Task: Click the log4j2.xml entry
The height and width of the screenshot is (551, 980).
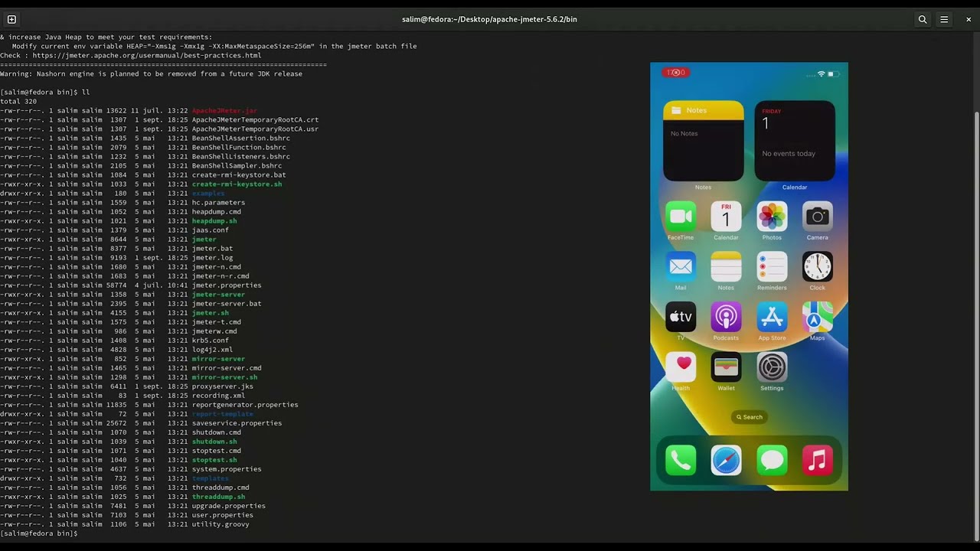Action: point(212,350)
